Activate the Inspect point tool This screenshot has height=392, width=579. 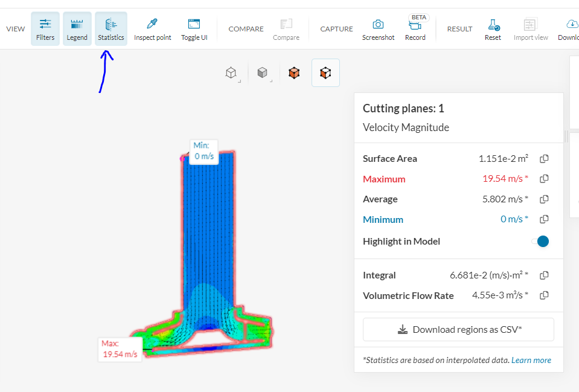pos(152,29)
